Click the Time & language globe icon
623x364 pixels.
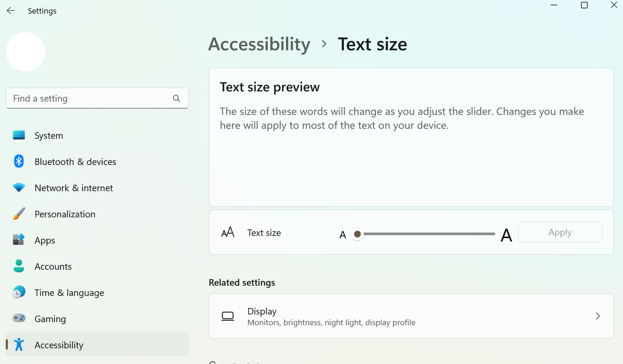pyautogui.click(x=19, y=292)
